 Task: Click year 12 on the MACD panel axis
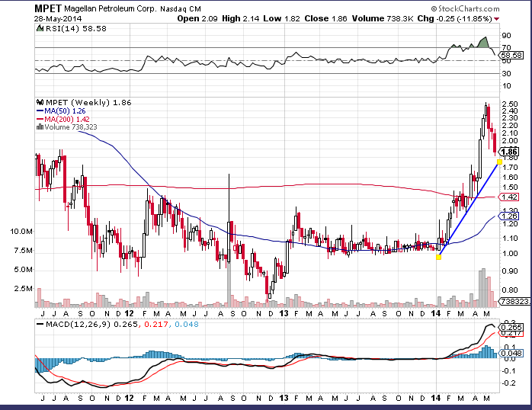(x=130, y=398)
